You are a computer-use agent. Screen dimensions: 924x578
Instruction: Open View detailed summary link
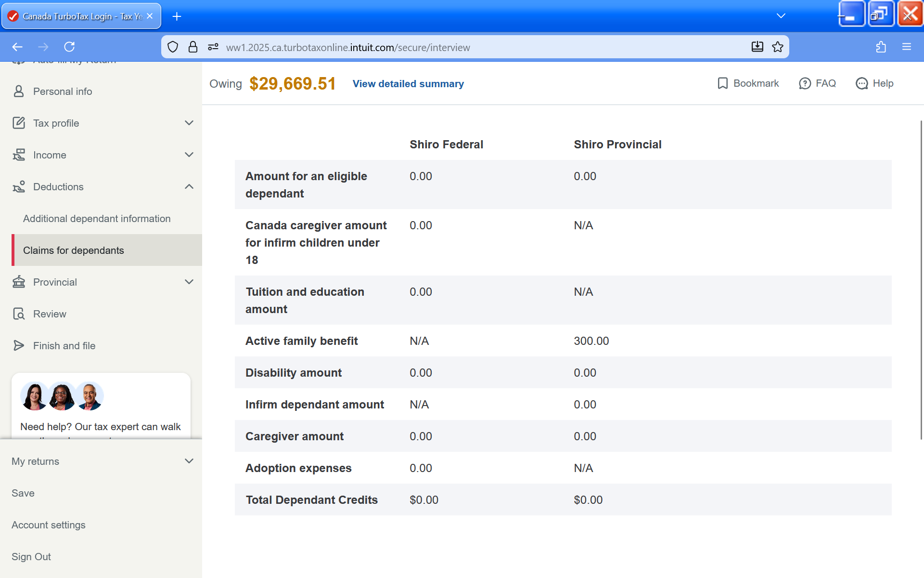click(408, 84)
